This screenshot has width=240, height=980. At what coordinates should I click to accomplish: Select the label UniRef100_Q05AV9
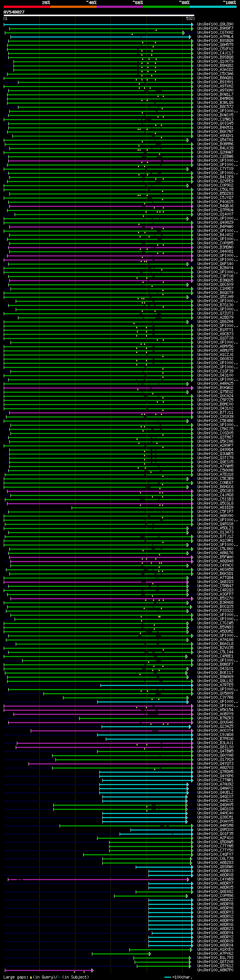pos(215,694)
